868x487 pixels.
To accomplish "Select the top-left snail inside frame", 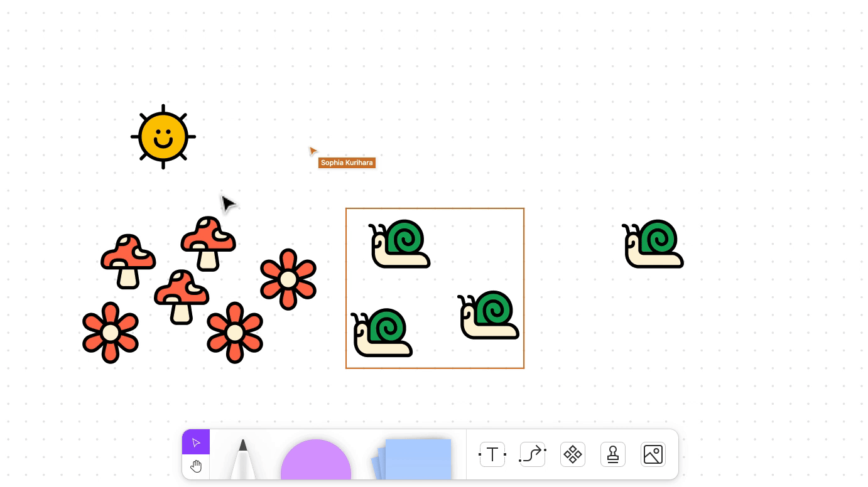I will (399, 244).
